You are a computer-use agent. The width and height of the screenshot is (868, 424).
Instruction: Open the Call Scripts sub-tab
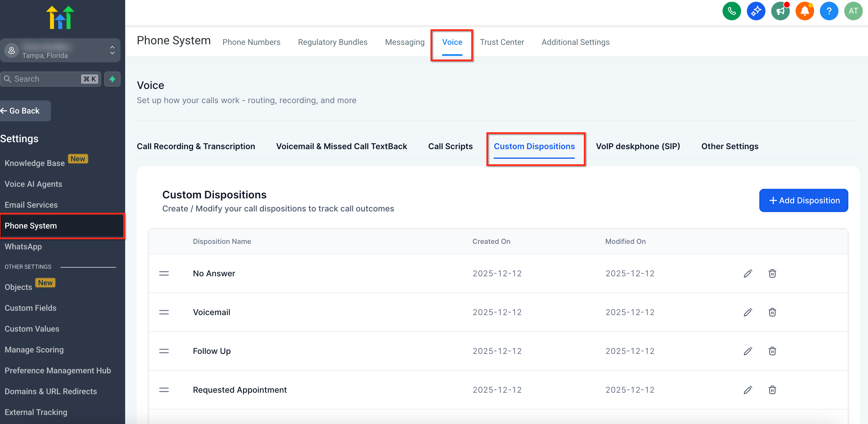tap(450, 146)
